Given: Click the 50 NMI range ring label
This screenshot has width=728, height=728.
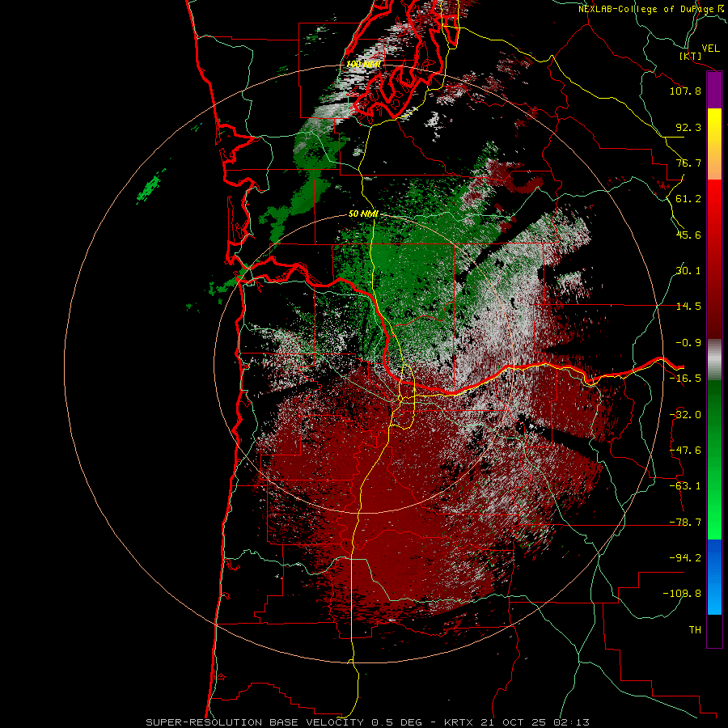Looking at the screenshot, I should pos(363,214).
